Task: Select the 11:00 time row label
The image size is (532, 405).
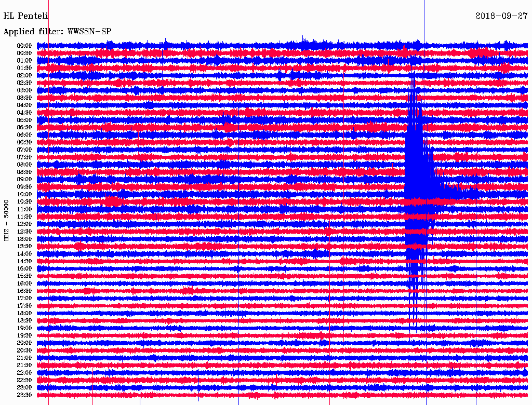Action: 24,209
